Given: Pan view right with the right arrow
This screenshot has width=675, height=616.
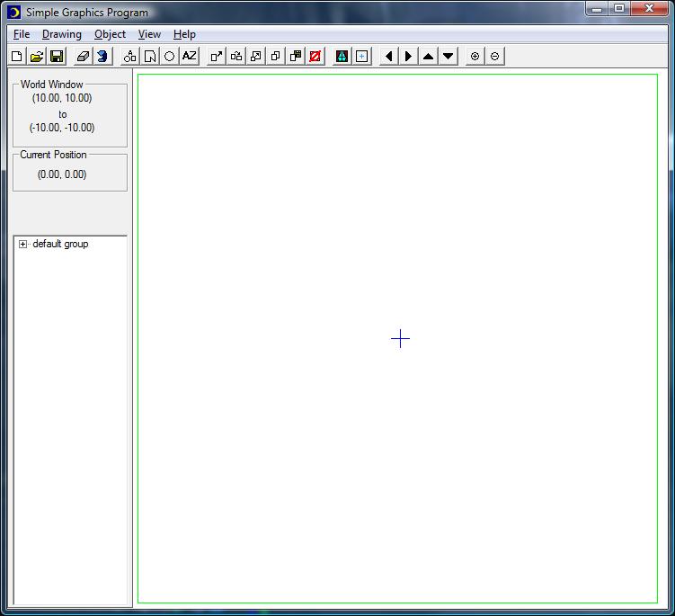Looking at the screenshot, I should [x=408, y=56].
